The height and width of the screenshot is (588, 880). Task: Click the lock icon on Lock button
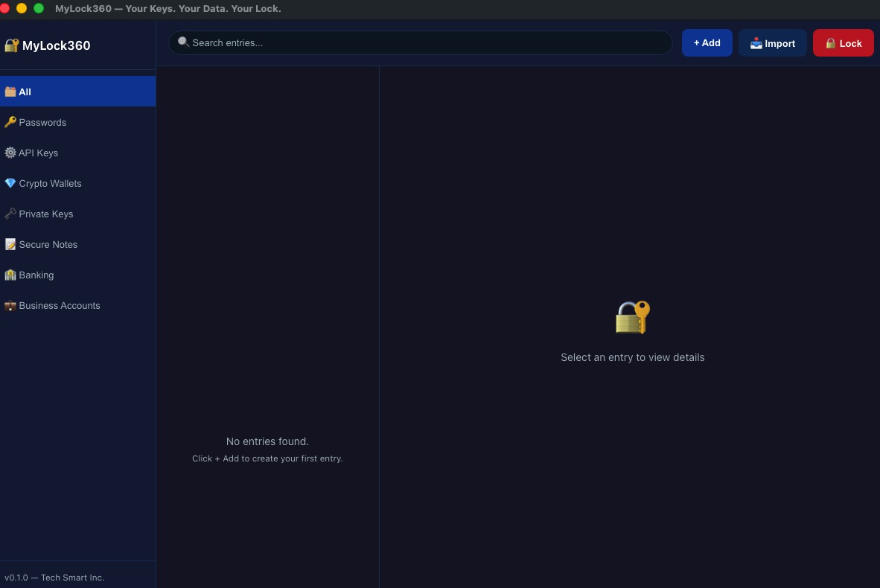(x=830, y=42)
